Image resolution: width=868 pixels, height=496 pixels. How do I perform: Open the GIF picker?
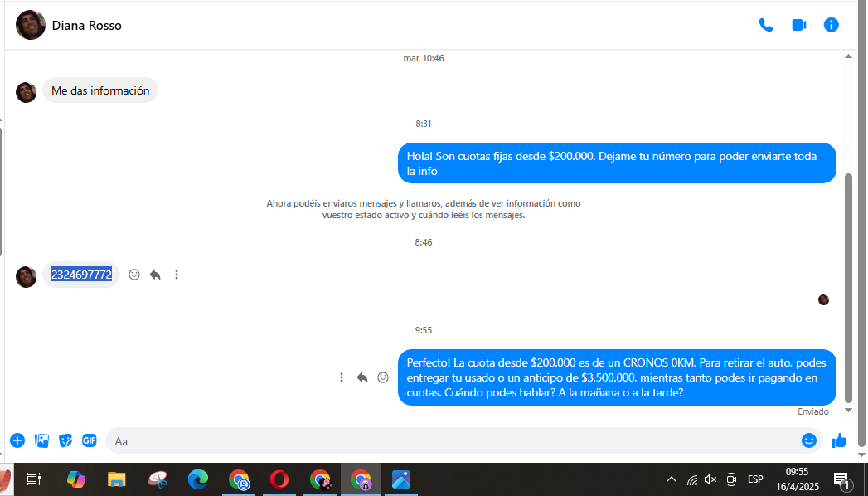(x=89, y=440)
